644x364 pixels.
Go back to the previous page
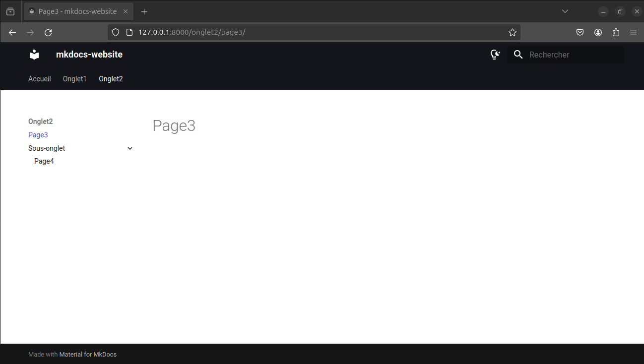pyautogui.click(x=12, y=32)
